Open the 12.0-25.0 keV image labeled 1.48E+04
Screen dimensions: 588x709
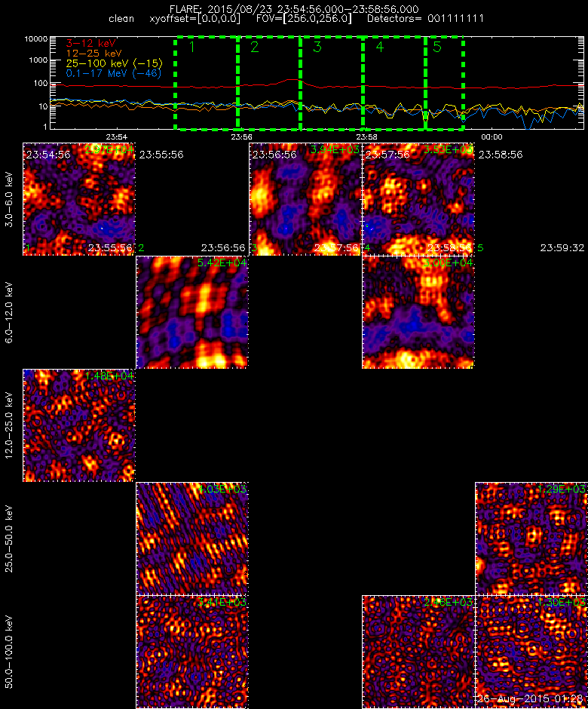tap(79, 425)
